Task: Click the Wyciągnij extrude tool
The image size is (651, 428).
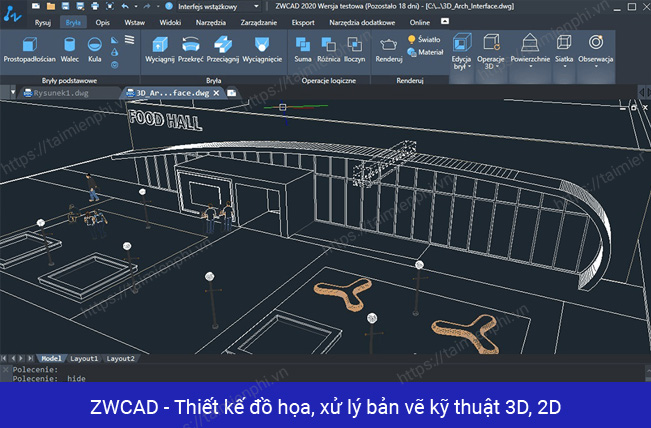Action: [160, 49]
